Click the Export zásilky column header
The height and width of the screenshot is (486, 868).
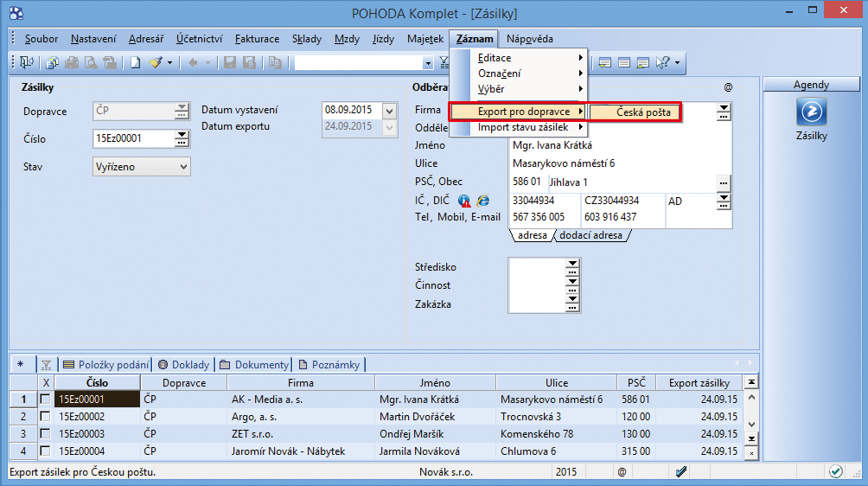699,382
